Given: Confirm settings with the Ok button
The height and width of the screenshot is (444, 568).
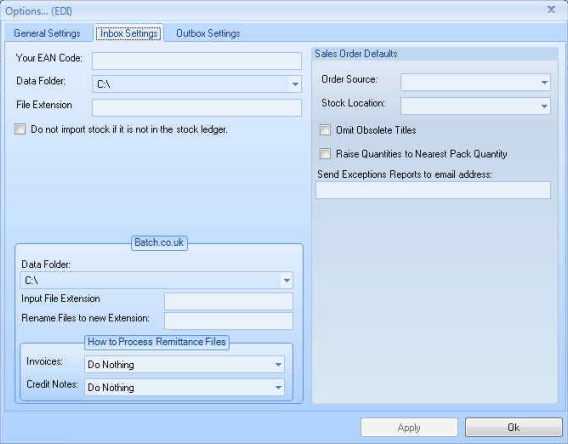Looking at the screenshot, I should coord(514,427).
